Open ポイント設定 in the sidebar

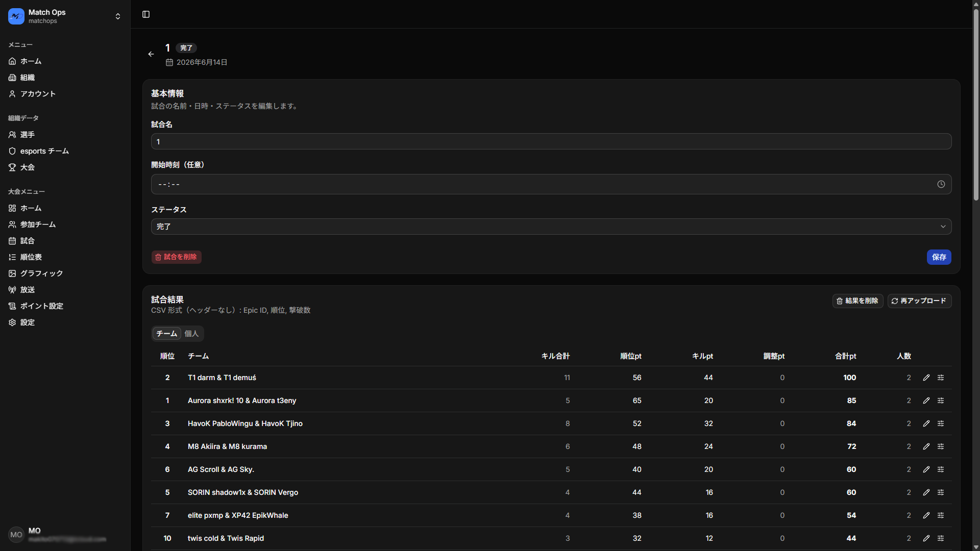click(x=65, y=306)
